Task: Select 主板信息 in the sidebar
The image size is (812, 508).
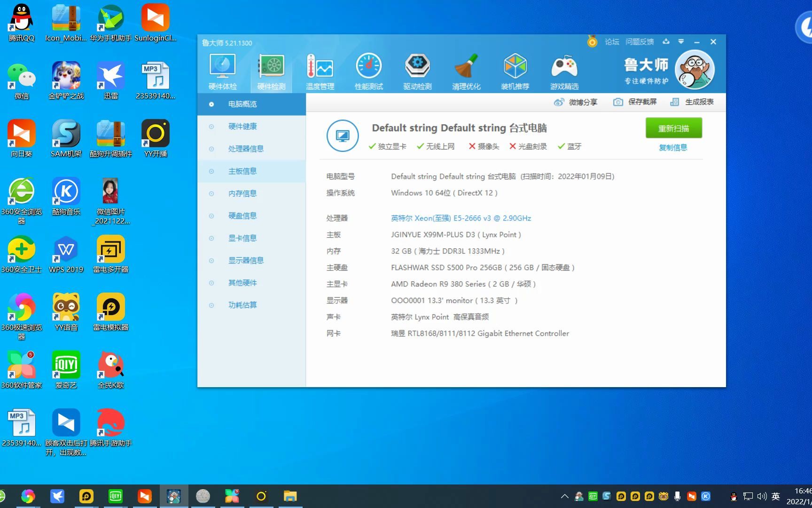Action: (252, 171)
